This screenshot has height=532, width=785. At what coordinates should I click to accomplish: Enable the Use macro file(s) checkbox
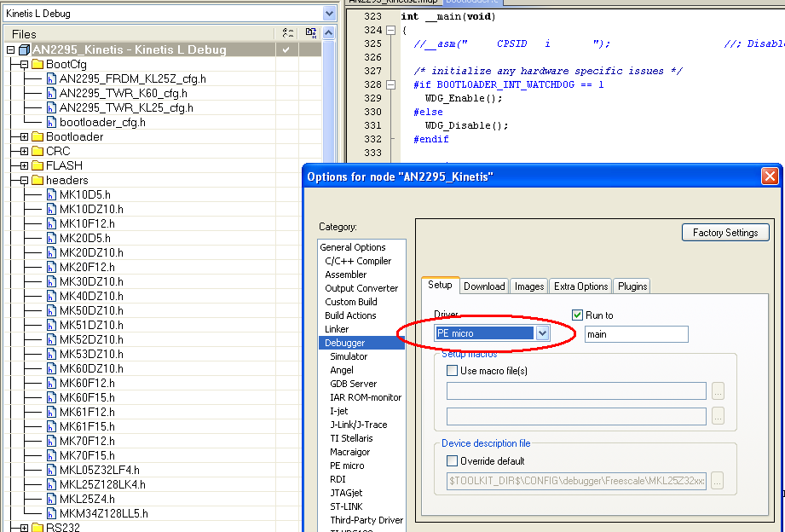tap(452, 371)
